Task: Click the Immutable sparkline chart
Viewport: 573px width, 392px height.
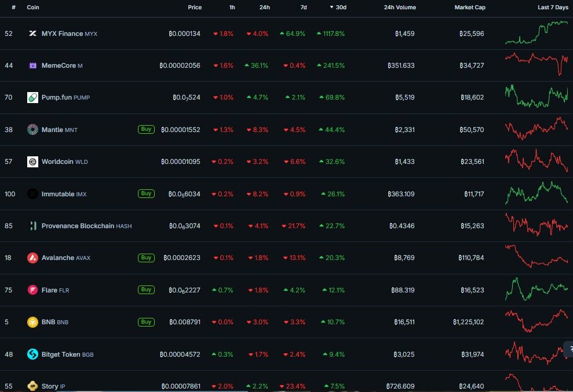Action: point(536,193)
